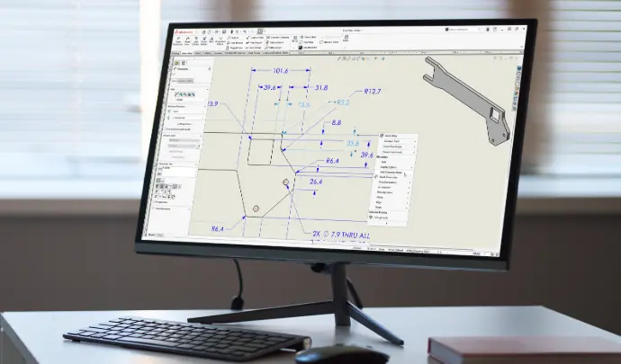Open the Dimension panel help icon

(210, 69)
